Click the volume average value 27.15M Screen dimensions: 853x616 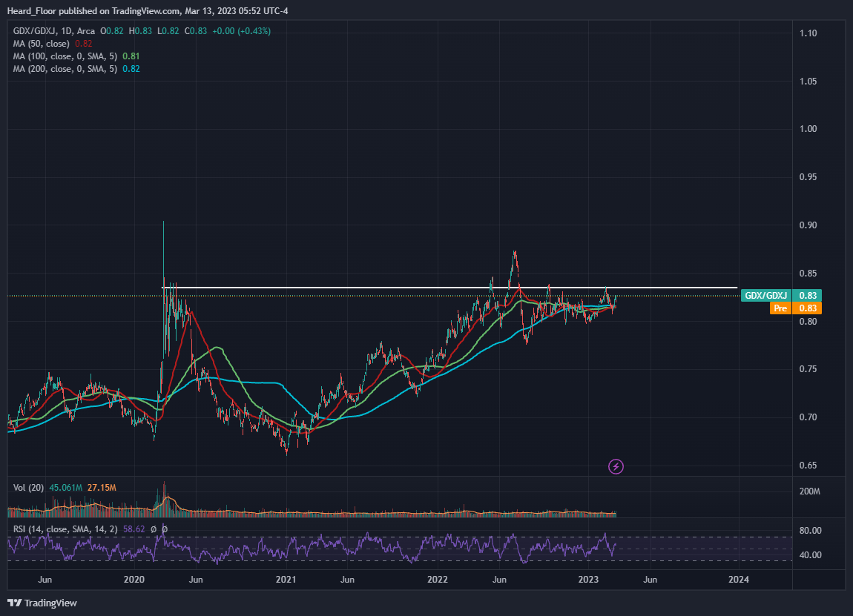[102, 487]
